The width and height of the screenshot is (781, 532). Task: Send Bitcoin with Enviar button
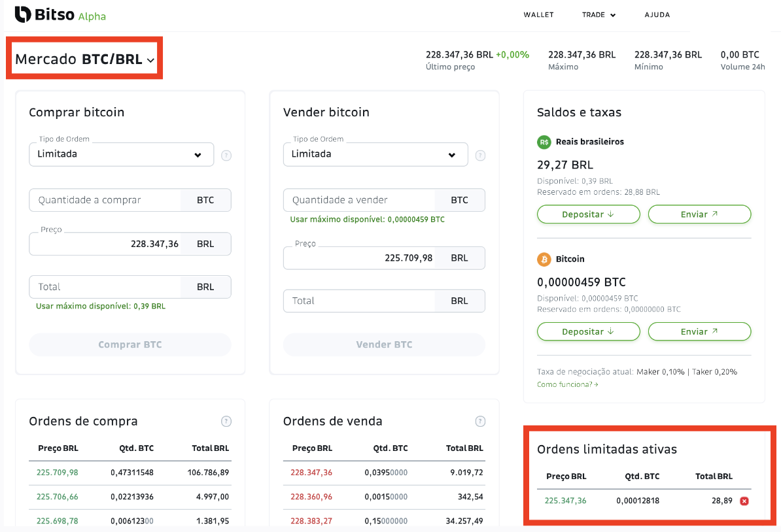(699, 332)
